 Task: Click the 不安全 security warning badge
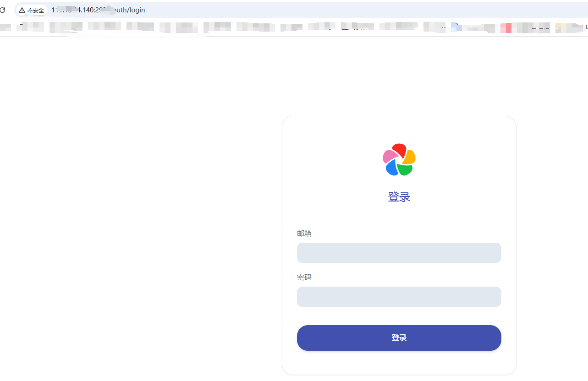click(32, 10)
